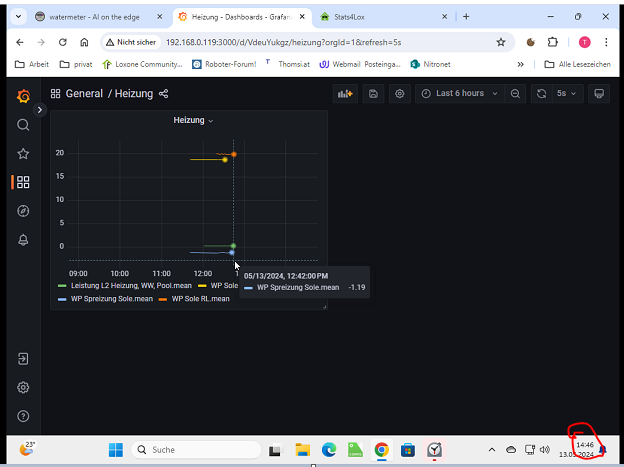Open Starred dashboards in the sidebar
Viewport: 624px width, 467px height.
coord(23,154)
